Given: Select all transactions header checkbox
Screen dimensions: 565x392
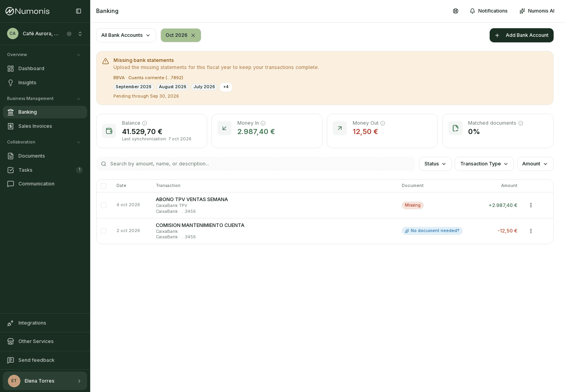Looking at the screenshot, I should (x=104, y=186).
